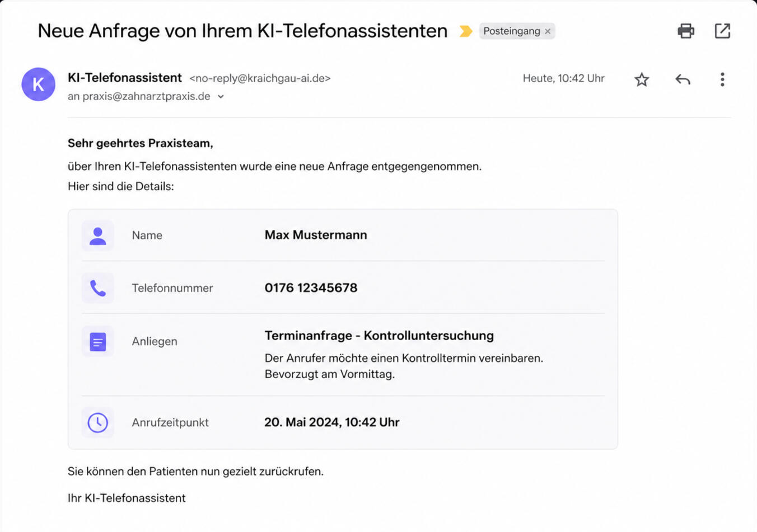757x532 pixels.
Task: Expand recipient details next to praxis@zahnarztpraxis.de
Action: (x=221, y=97)
